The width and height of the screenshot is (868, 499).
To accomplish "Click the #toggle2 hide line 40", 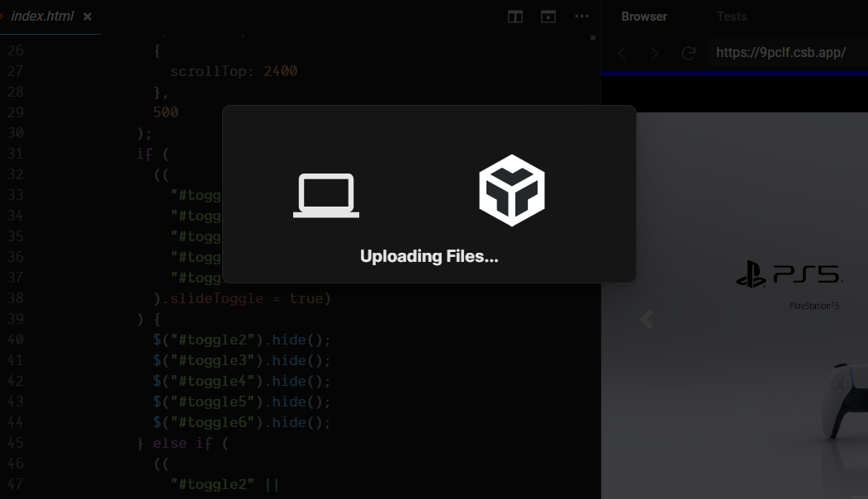I will (x=241, y=340).
